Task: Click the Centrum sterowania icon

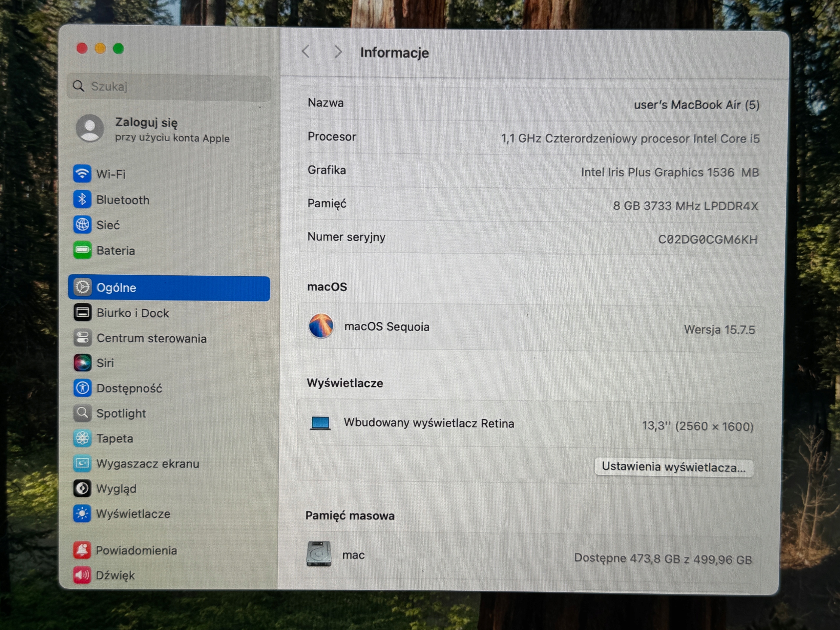Action: click(82, 338)
